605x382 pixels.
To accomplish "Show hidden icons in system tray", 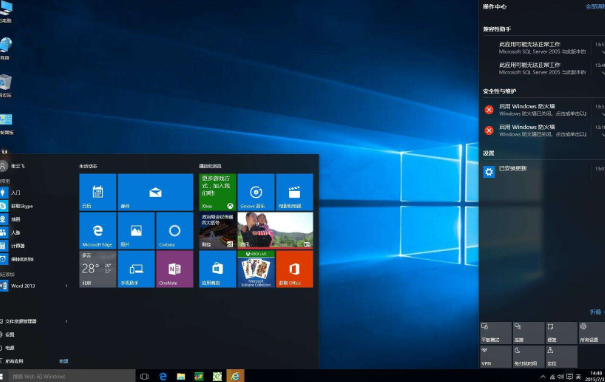I will [x=543, y=377].
